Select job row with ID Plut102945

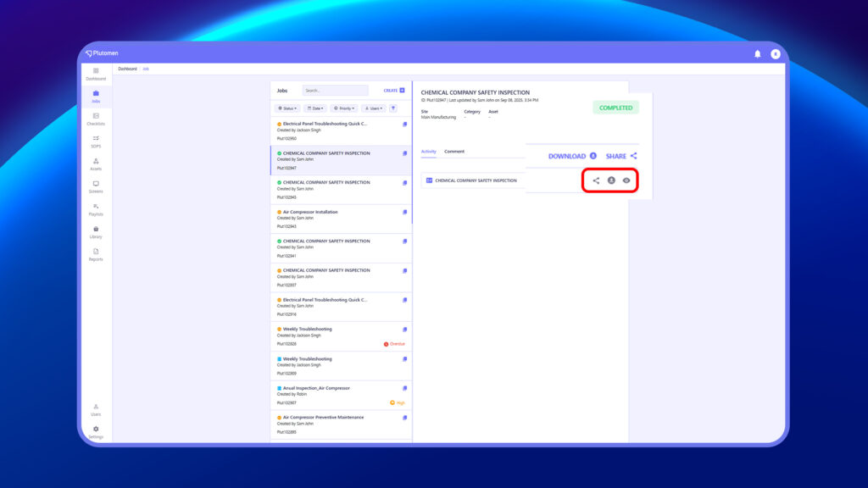point(341,190)
